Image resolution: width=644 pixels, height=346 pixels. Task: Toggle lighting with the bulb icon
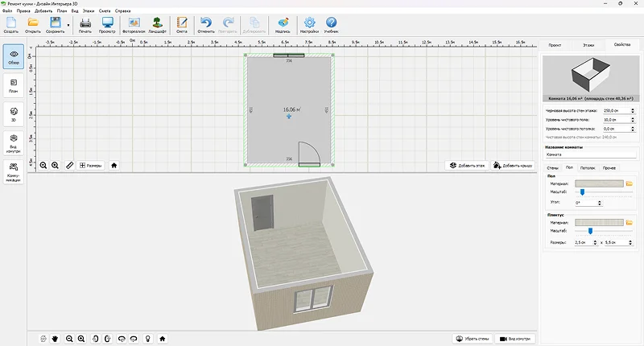(x=148, y=339)
